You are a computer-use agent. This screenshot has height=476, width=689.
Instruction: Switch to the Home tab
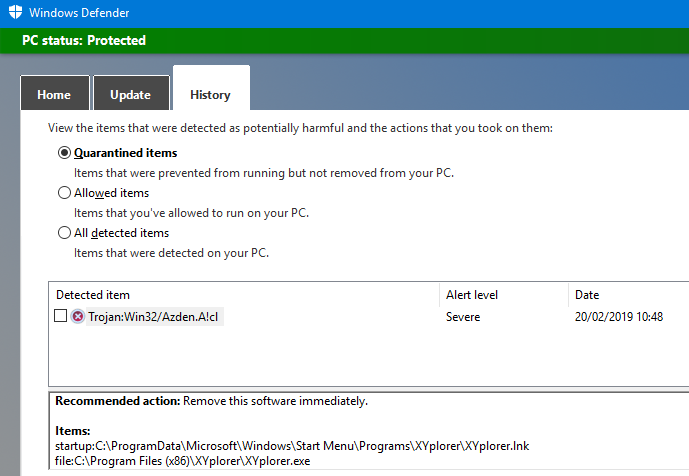pyautogui.click(x=54, y=95)
